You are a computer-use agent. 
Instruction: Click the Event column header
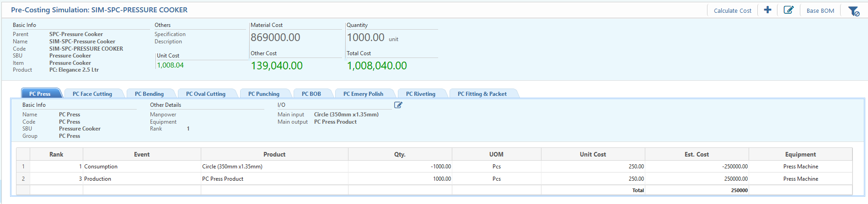[142, 154]
